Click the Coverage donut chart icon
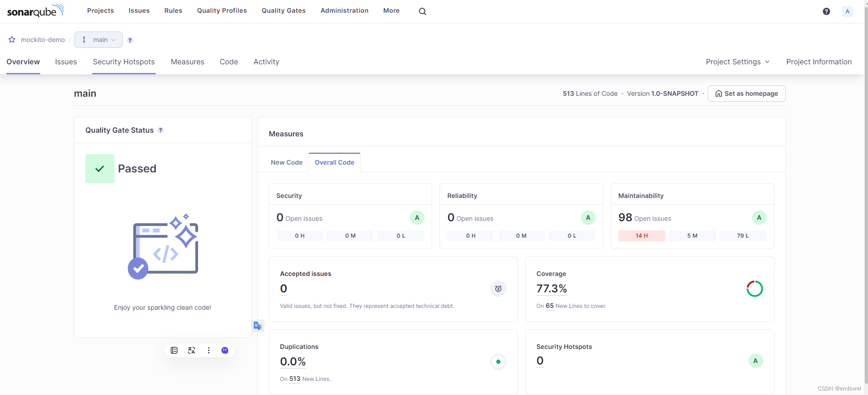 755,289
